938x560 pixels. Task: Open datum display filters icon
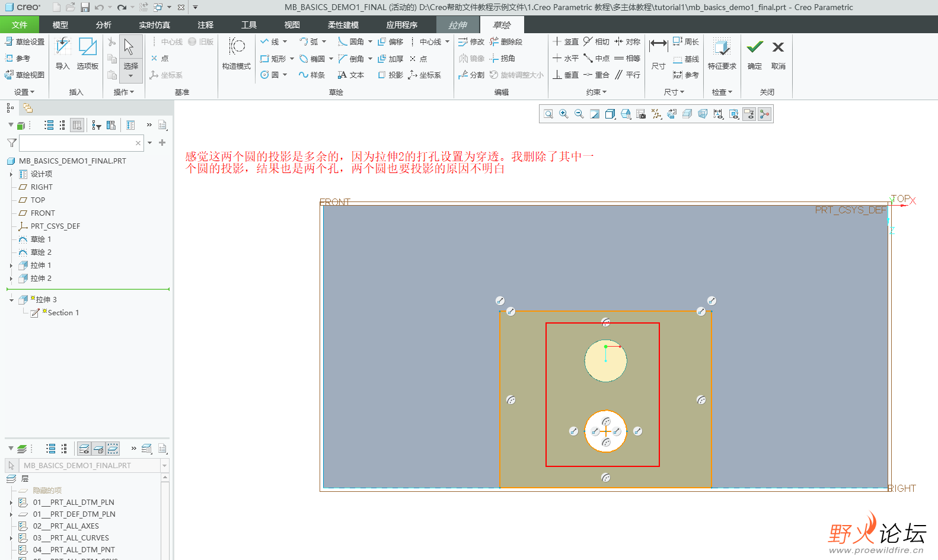[656, 114]
